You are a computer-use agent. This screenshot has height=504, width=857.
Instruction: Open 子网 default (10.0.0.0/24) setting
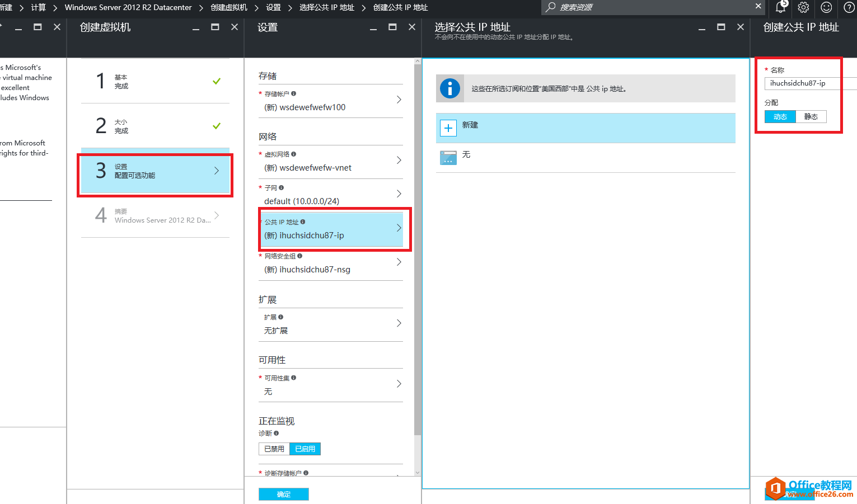(x=331, y=195)
